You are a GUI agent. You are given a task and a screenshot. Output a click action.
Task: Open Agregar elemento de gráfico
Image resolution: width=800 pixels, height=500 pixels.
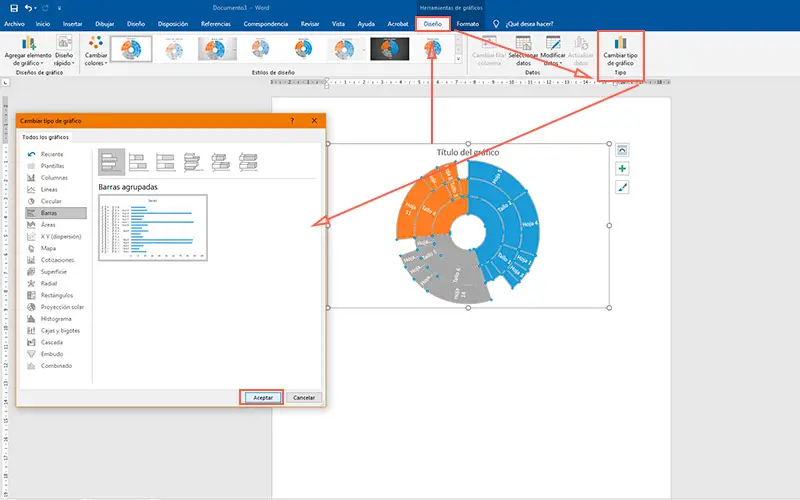click(x=28, y=51)
